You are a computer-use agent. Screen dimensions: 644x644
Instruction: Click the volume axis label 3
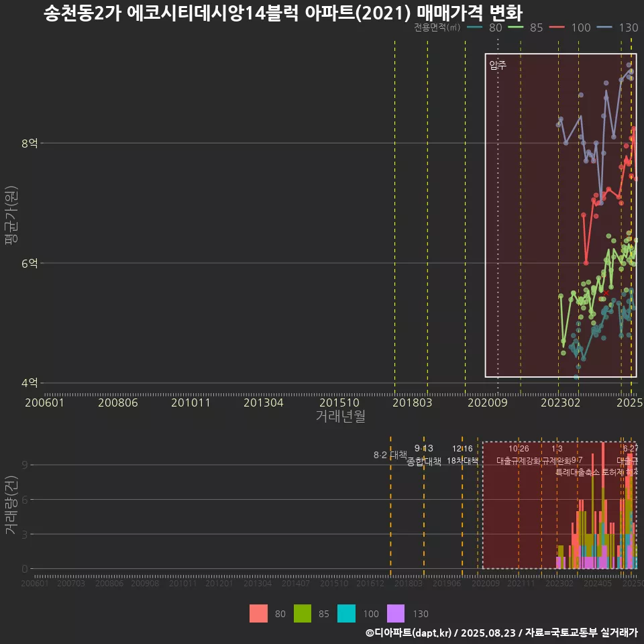point(25,535)
